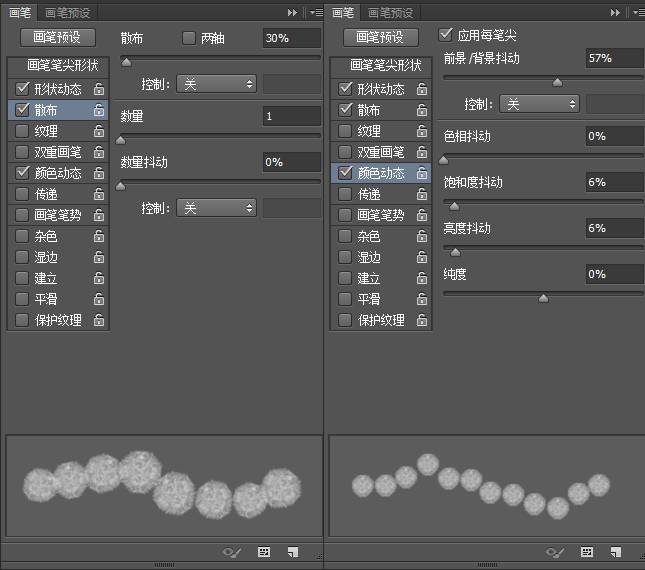The image size is (645, 570).
Task: Open preset manager icon in right panel footer
Action: pyautogui.click(x=587, y=551)
